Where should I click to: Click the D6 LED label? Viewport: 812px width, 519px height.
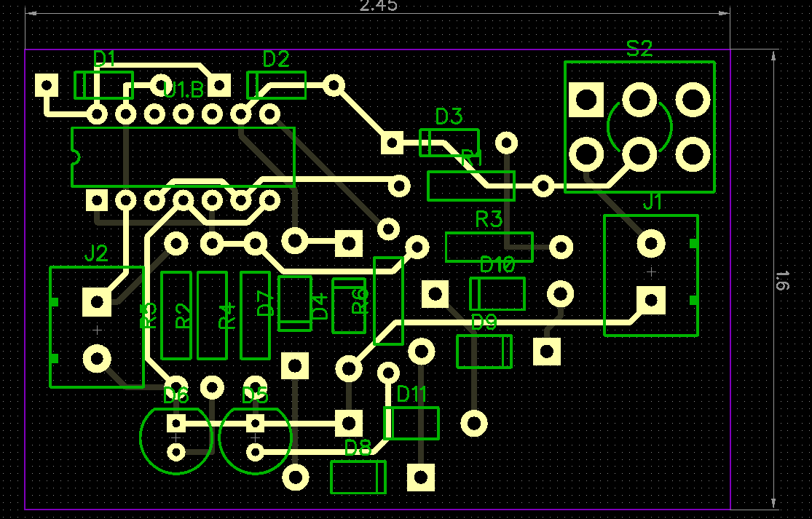176,396
